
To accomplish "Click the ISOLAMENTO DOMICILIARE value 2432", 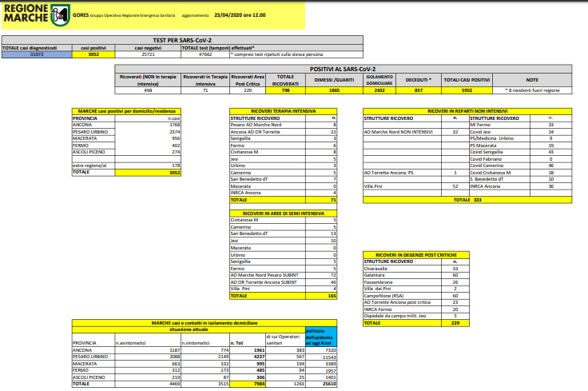I will point(379,90).
